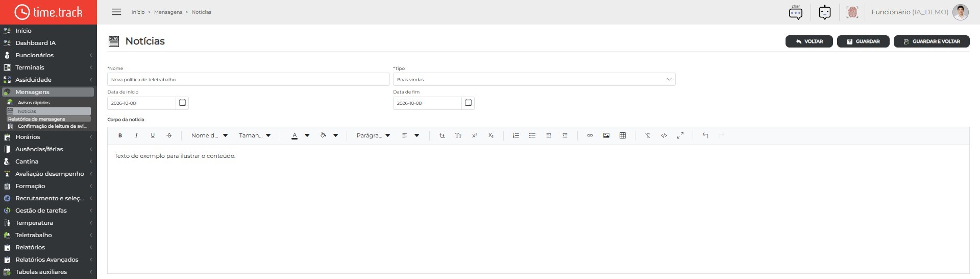The image size is (980, 279).
Task: Apply the text color (A) swatch
Action: coord(295,135)
